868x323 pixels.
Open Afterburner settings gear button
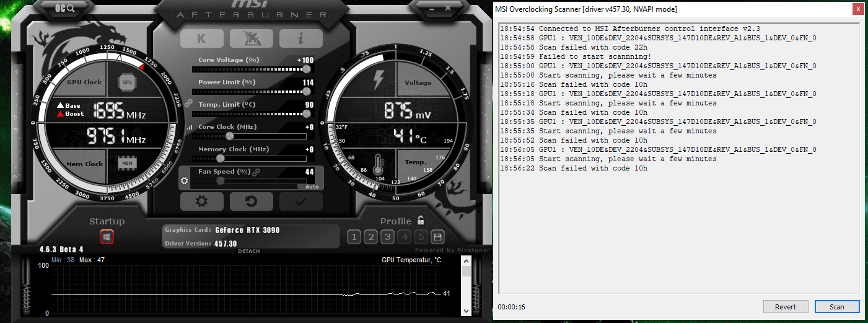pyautogui.click(x=201, y=201)
